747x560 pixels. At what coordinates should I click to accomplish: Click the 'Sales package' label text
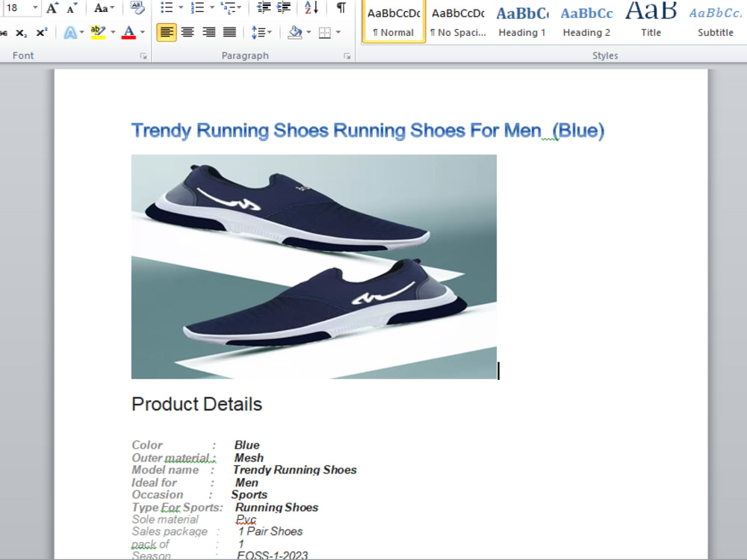coord(170,532)
